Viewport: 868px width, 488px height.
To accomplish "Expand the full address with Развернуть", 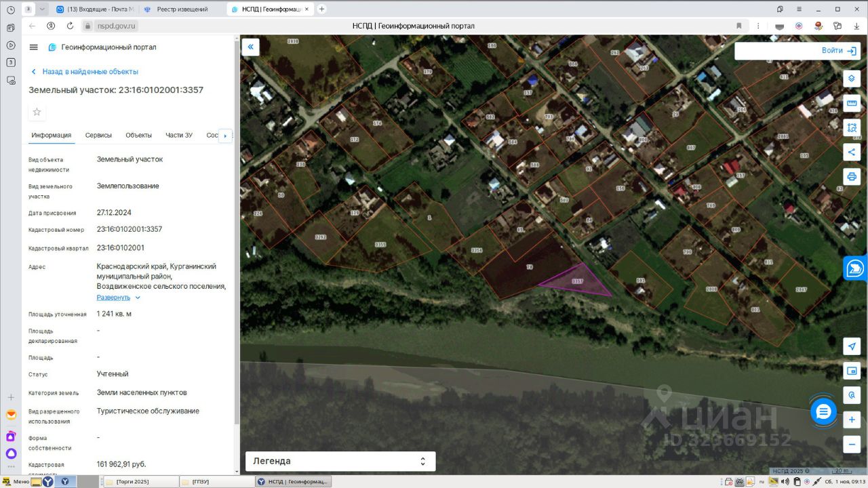I will (x=119, y=298).
